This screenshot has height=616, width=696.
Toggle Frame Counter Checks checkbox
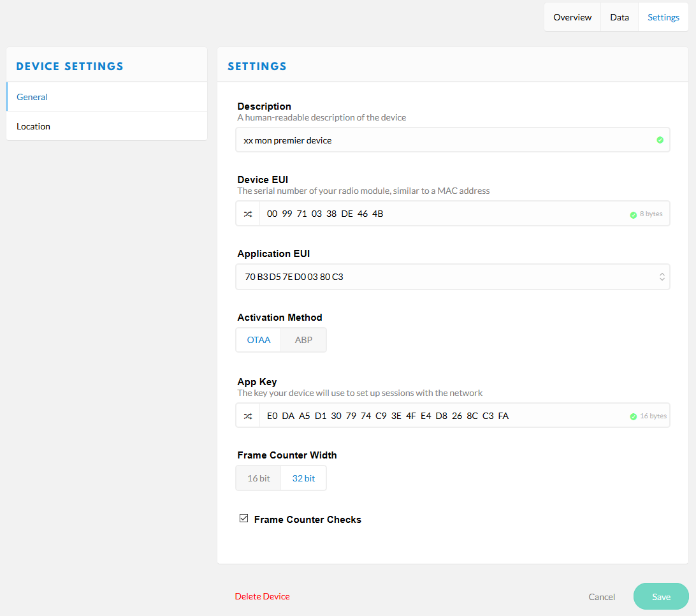[243, 518]
